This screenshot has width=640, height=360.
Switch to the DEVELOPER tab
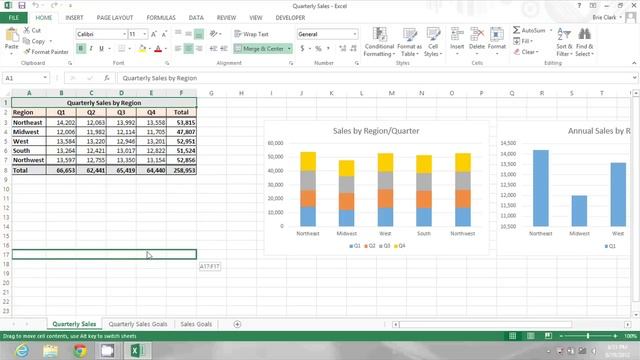290,18
